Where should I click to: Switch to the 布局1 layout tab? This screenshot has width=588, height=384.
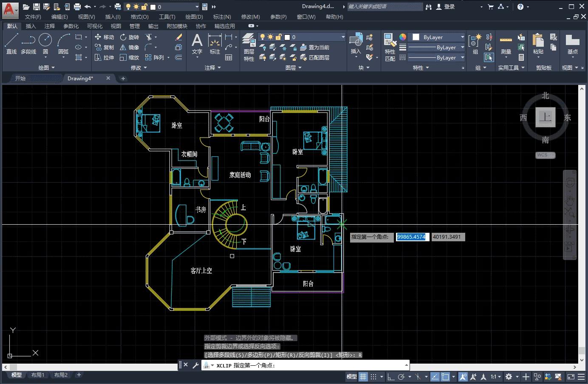click(38, 375)
